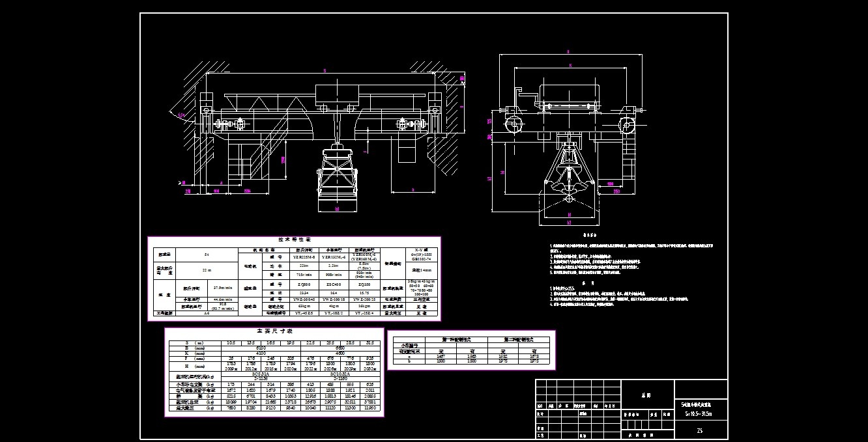Click the '22 m' lifting height cell
Screen dimensions: 868x442
click(x=207, y=269)
